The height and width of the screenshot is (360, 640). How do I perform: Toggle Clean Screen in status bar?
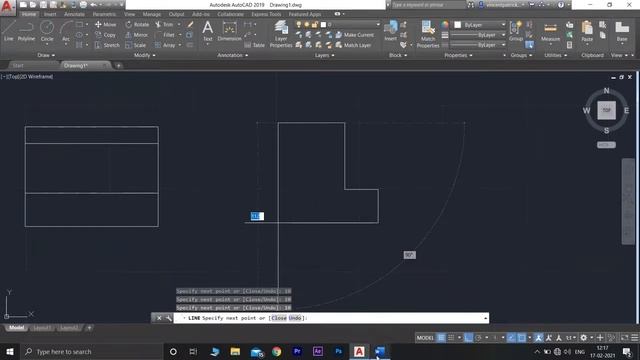click(x=624, y=338)
